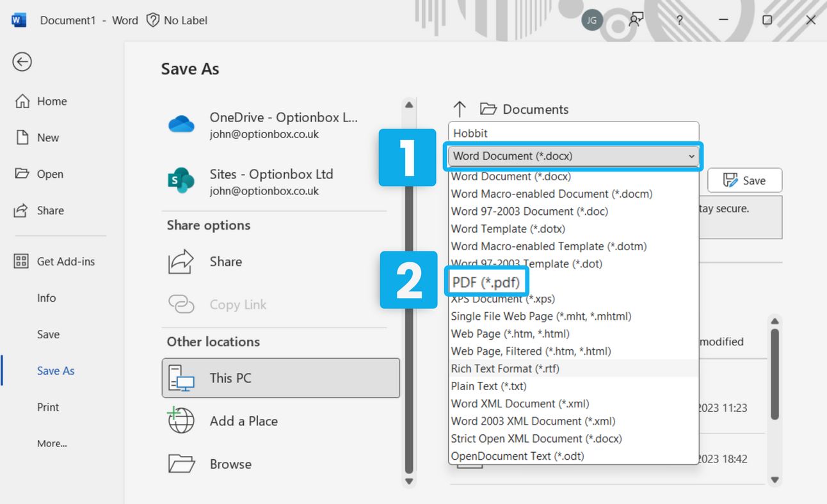Image resolution: width=827 pixels, height=504 pixels.
Task: Open Help question mark icon
Action: point(679,20)
